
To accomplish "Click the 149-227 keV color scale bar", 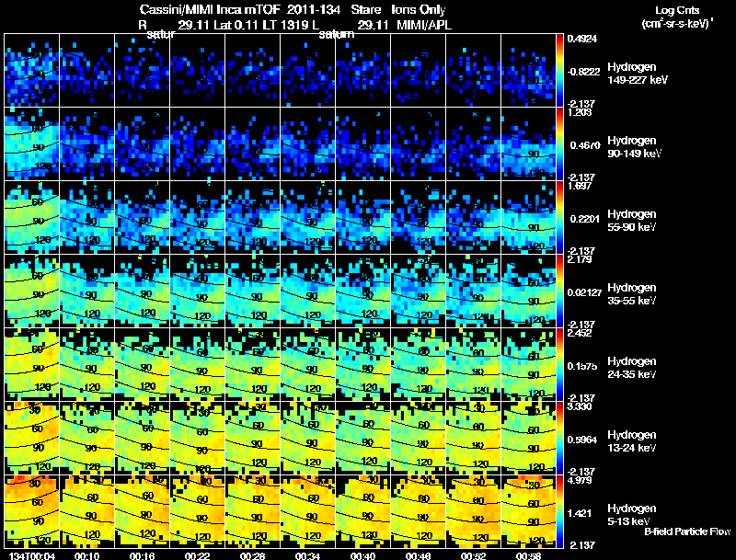I will (x=559, y=71).
